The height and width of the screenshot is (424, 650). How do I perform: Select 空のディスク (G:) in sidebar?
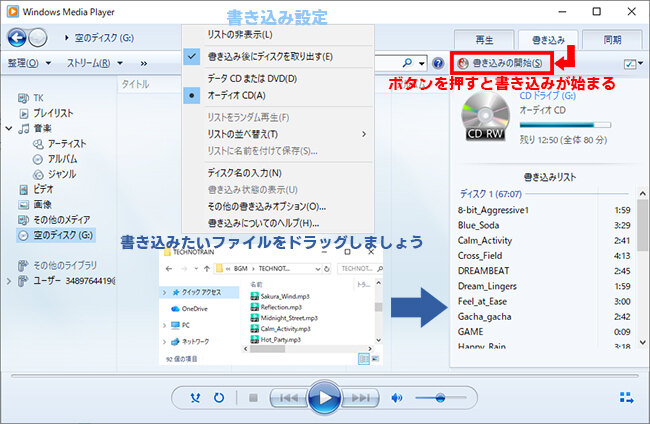point(56,235)
